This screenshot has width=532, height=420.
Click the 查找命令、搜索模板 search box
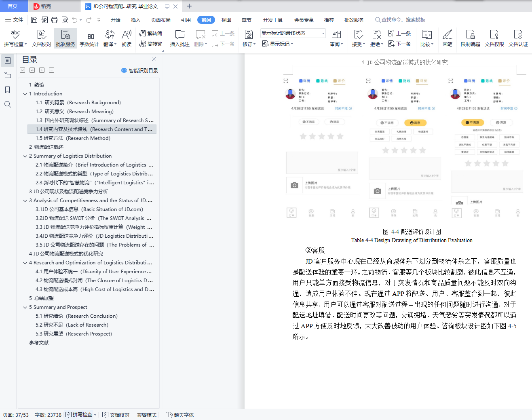pos(400,20)
